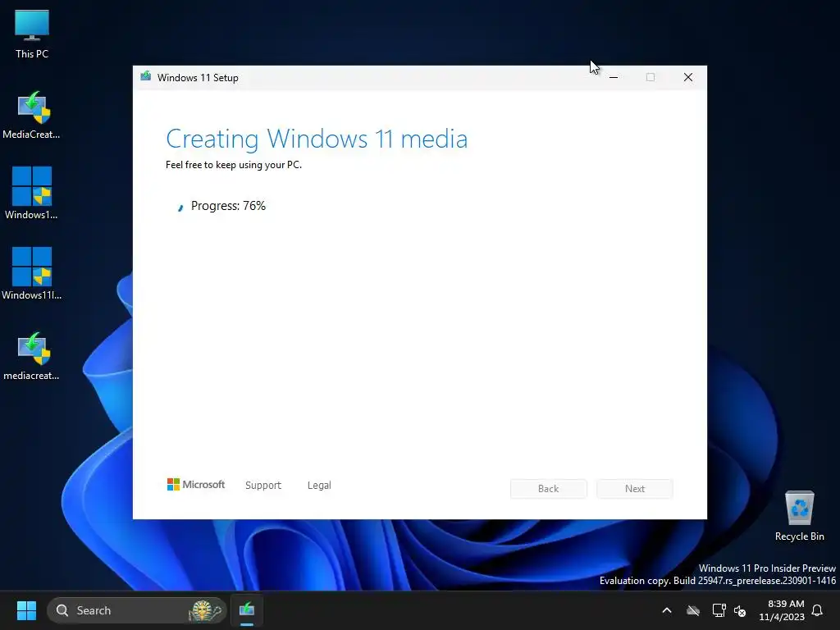Close the Windows 11 Setup window
Image resolution: width=840 pixels, height=630 pixels.
pyautogui.click(x=688, y=78)
